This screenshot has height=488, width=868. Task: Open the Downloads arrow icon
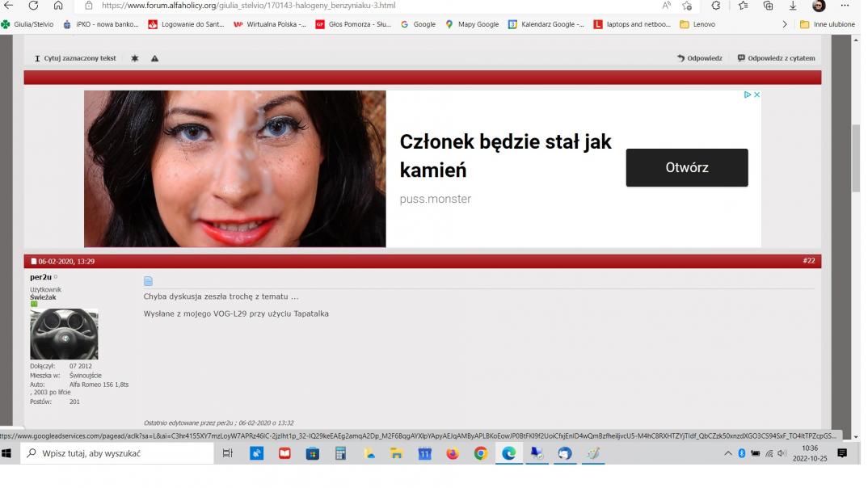click(793, 6)
